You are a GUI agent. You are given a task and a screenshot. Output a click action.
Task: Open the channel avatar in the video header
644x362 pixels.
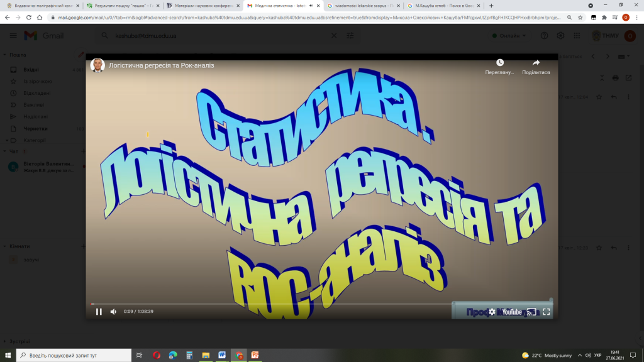[97, 65]
